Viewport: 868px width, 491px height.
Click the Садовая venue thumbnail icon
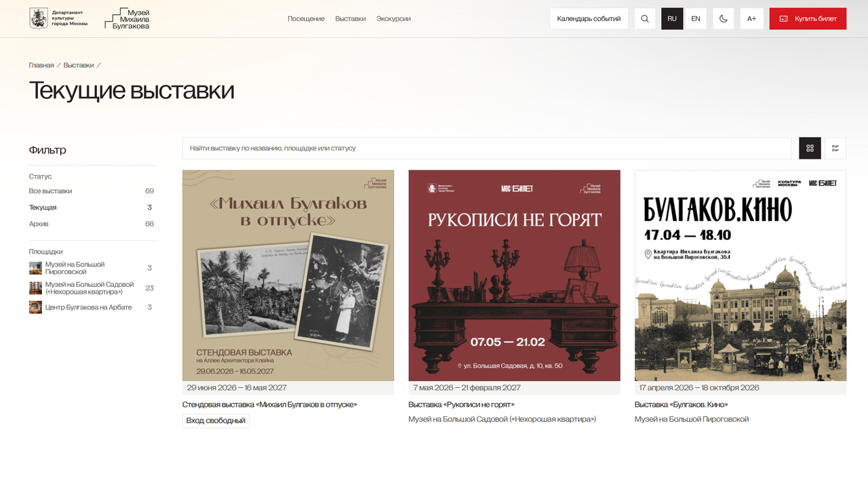(35, 288)
